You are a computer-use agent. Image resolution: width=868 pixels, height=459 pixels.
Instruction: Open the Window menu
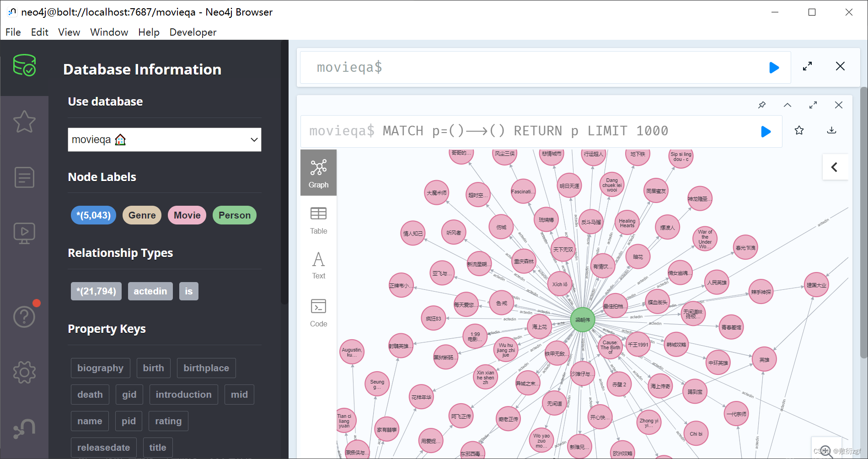coord(109,32)
